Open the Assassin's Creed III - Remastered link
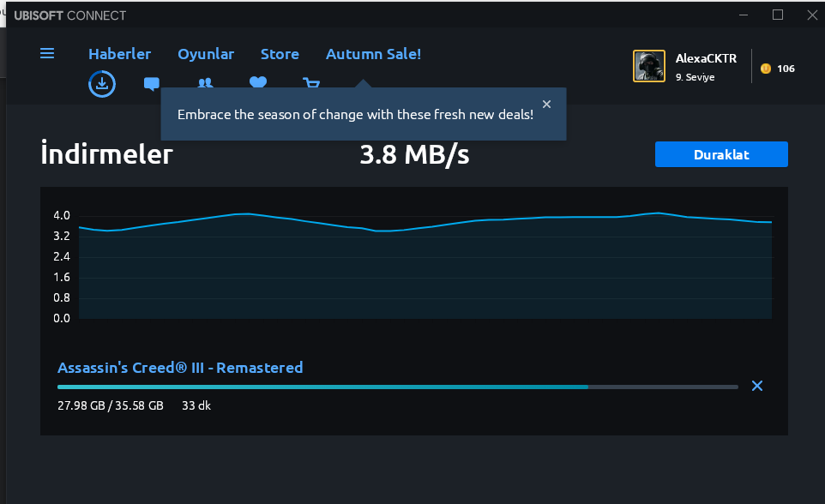Screen dimensions: 825x504 180,368
